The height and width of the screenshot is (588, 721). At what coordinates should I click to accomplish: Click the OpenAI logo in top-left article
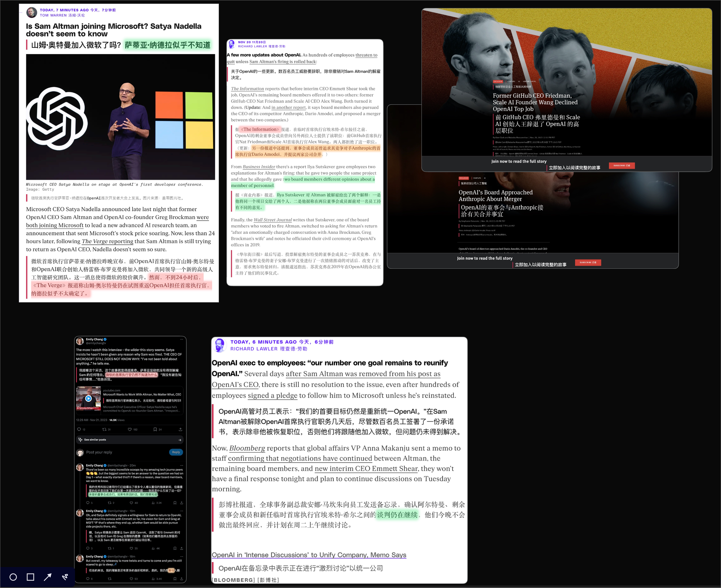(x=60, y=120)
